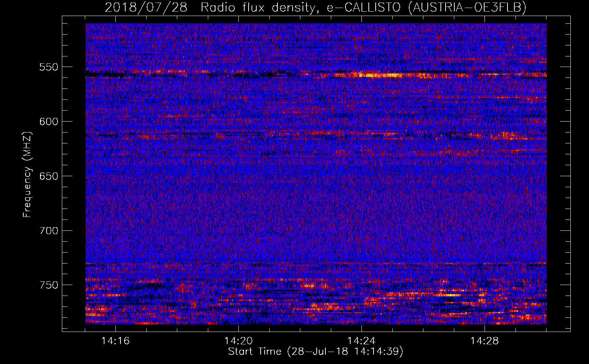589x364 pixels.
Task: Click the 650 frequency tick label
Action: [49, 176]
